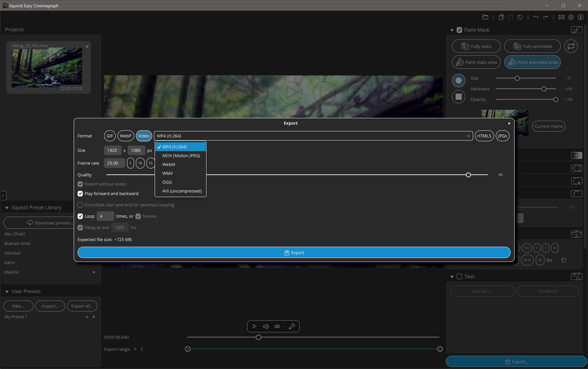
Task: Undo the last action in the toolbar
Action: tap(536, 17)
